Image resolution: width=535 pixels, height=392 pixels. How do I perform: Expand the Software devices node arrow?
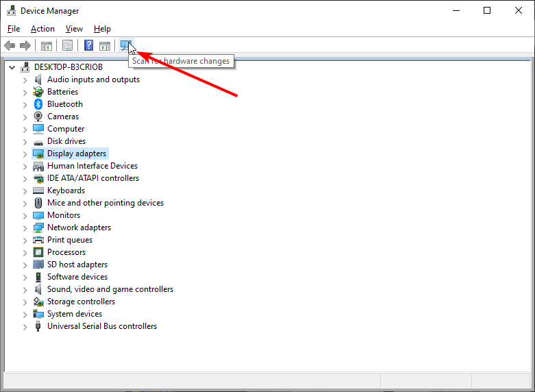tap(25, 277)
